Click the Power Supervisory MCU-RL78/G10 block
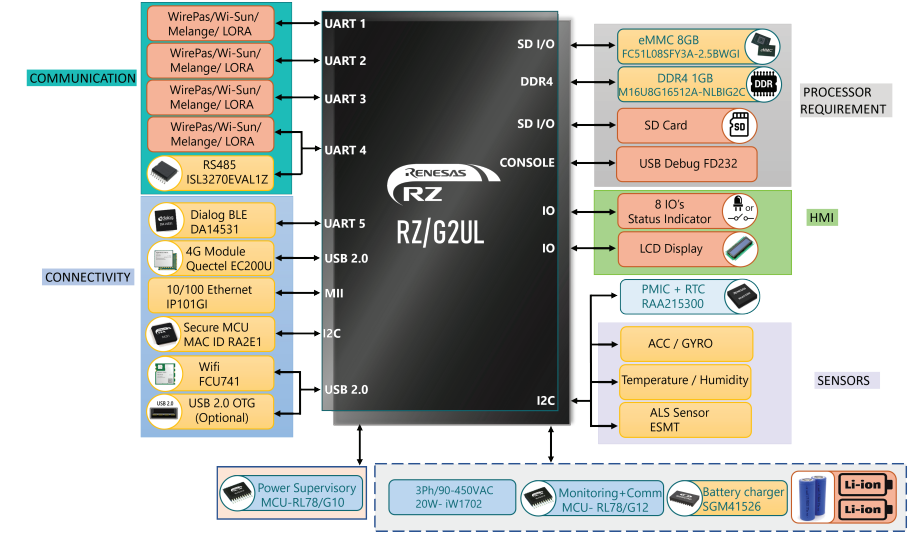Viewport: 921px width, 533px height. [291, 494]
